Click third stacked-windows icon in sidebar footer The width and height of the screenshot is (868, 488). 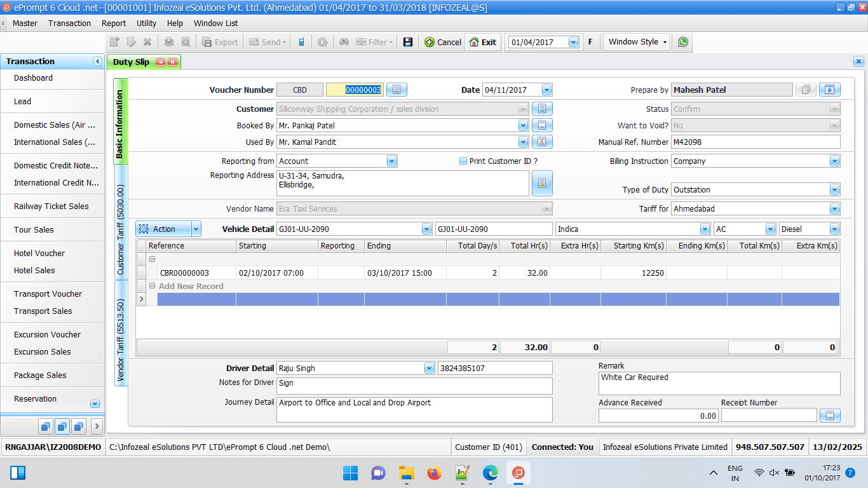pos(79,426)
